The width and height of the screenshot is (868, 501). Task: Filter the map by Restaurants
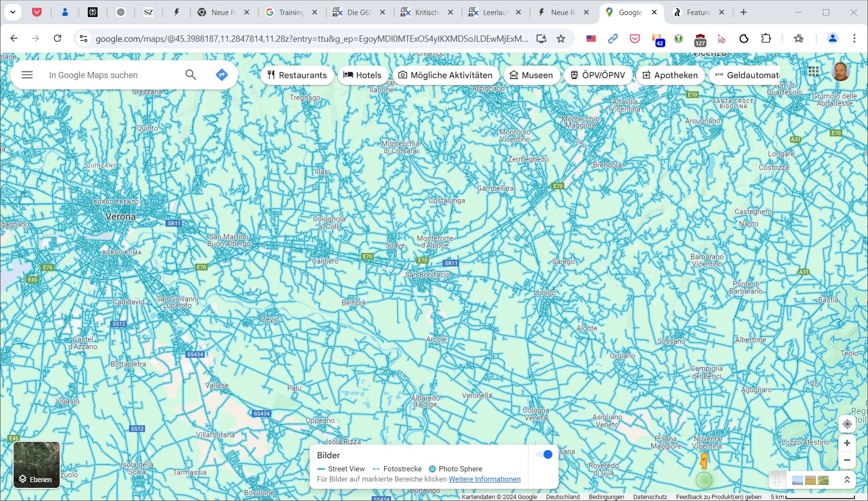point(297,75)
